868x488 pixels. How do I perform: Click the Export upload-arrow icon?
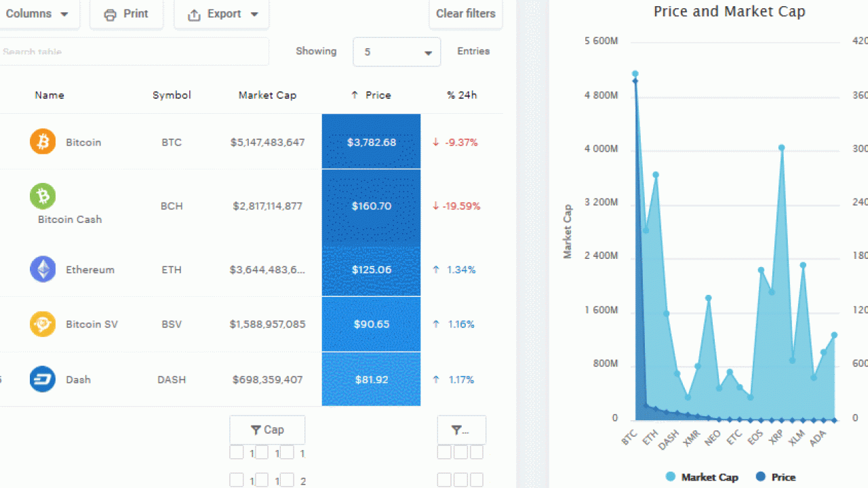(194, 14)
